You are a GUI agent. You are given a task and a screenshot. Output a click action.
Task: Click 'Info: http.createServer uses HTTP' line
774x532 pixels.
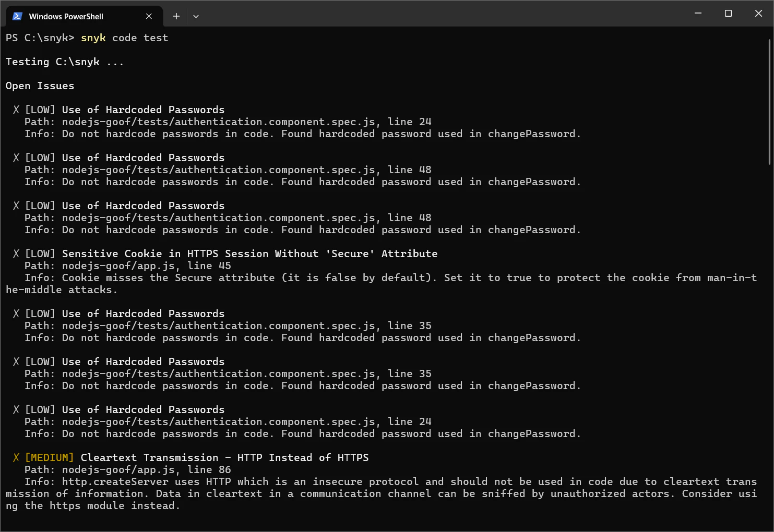pos(390,482)
